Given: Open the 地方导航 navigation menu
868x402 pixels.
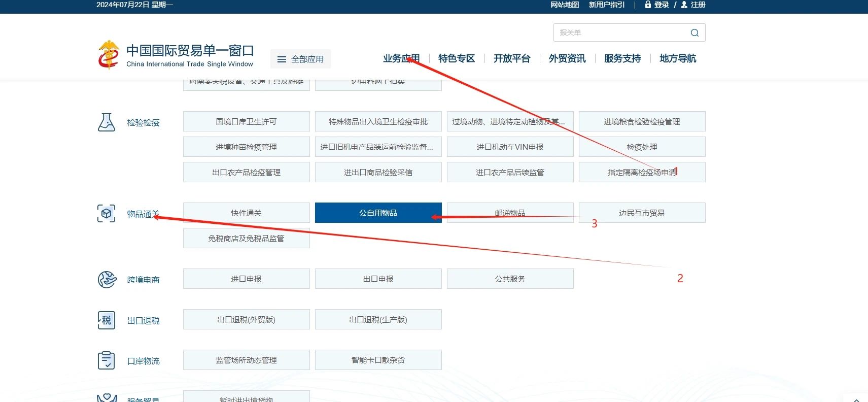Looking at the screenshot, I should click(677, 58).
